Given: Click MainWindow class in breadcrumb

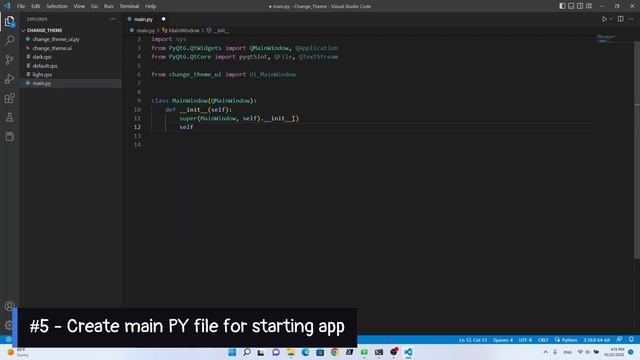Looking at the screenshot, I should [184, 31].
